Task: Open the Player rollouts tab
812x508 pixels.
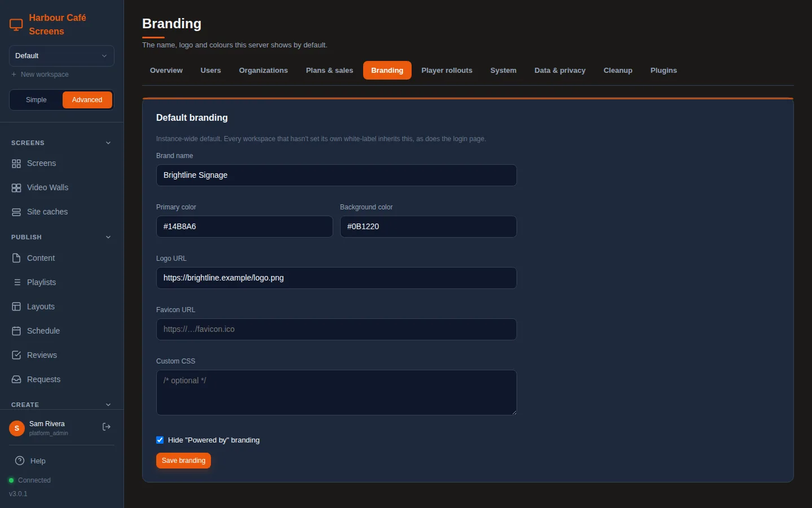Action: pyautogui.click(x=447, y=71)
